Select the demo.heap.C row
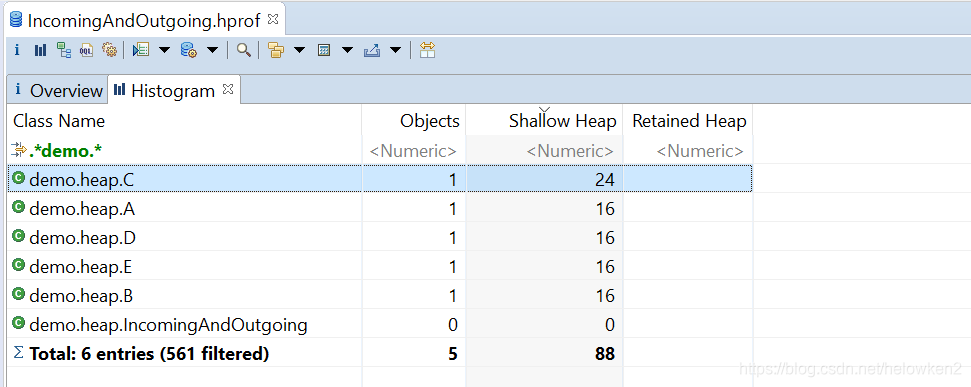Viewport: 971px width, 387px height. 380,179
